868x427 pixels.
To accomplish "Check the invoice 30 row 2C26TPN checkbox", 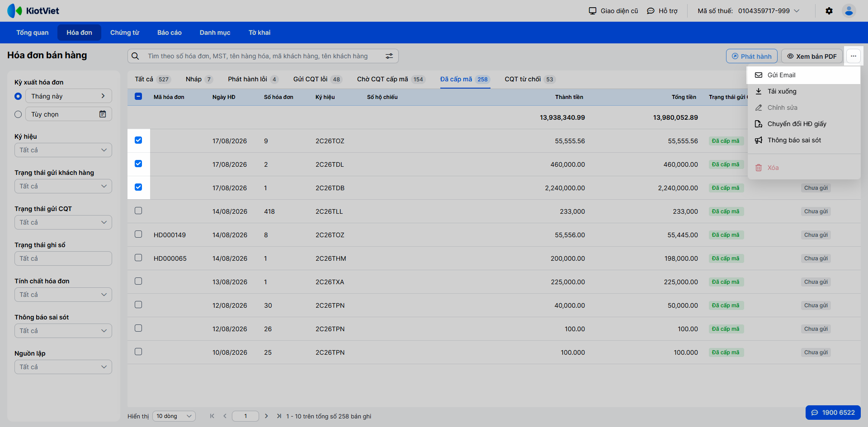I will tap(138, 305).
